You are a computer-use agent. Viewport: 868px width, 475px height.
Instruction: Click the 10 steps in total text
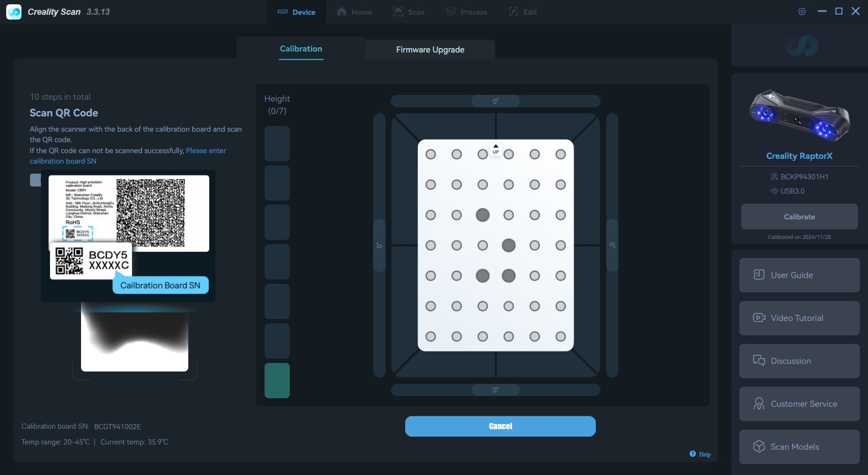point(60,97)
